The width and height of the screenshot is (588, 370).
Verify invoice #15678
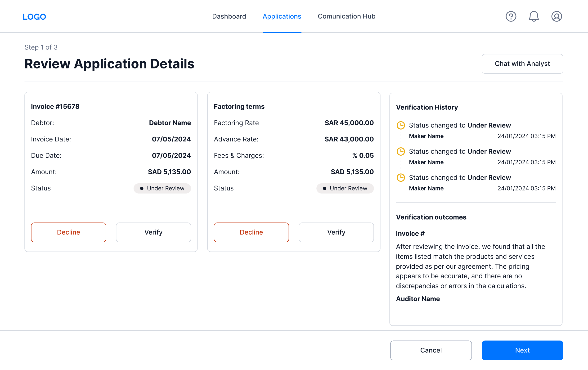(153, 232)
